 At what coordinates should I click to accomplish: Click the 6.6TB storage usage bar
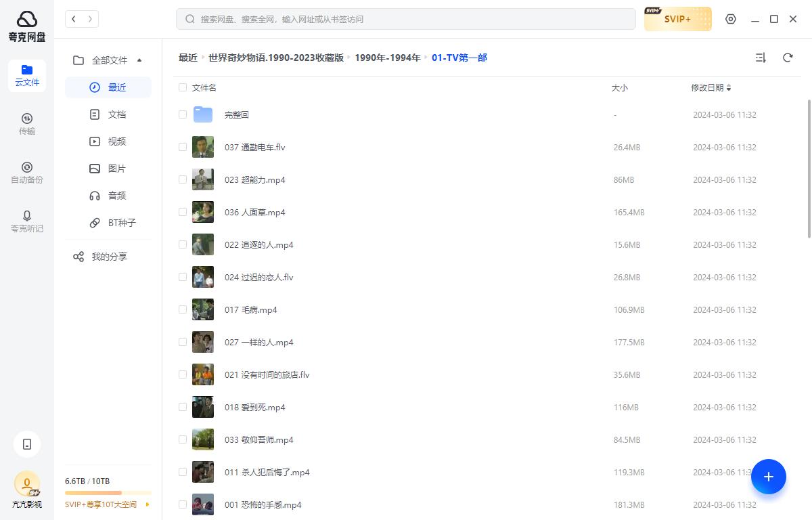[x=108, y=492]
